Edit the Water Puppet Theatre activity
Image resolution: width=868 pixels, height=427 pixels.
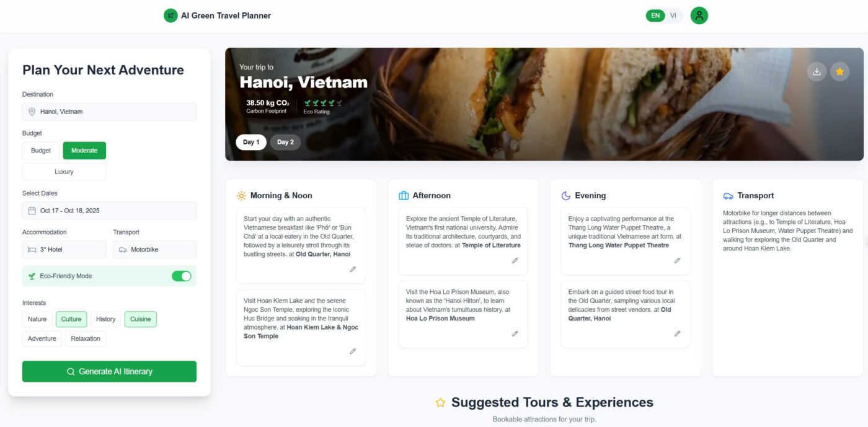pyautogui.click(x=677, y=260)
